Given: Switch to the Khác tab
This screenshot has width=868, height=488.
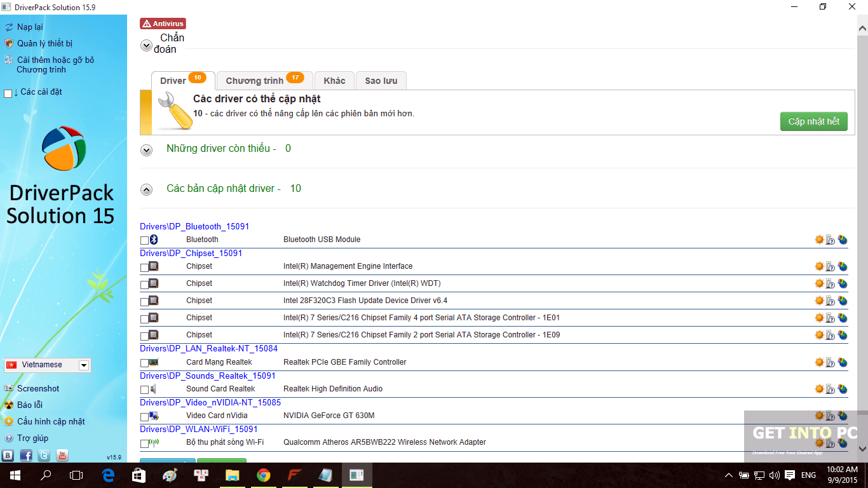Looking at the screenshot, I should click(x=334, y=80).
